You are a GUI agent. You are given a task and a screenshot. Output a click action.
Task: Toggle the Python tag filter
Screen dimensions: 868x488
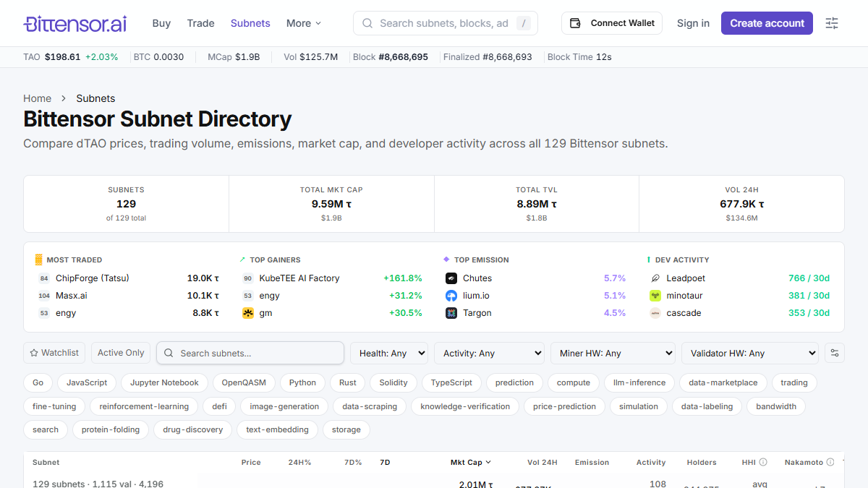point(302,382)
